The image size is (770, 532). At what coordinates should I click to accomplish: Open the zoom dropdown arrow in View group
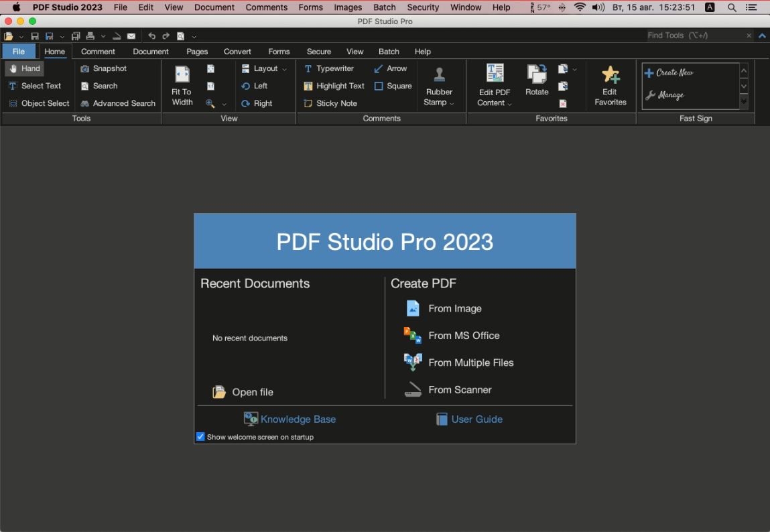(x=224, y=104)
